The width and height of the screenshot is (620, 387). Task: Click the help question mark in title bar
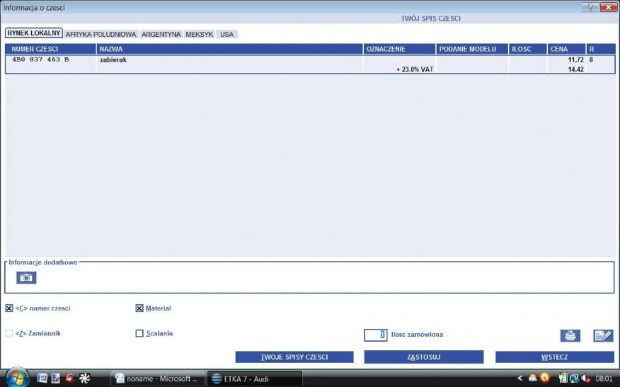pos(590,7)
